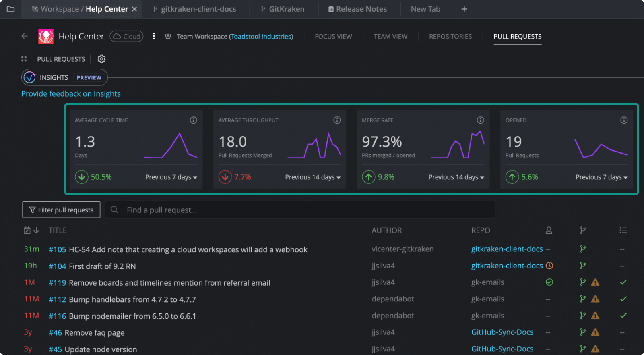Open pull request #119
The width and height of the screenshot is (644, 355).
[x=159, y=283]
